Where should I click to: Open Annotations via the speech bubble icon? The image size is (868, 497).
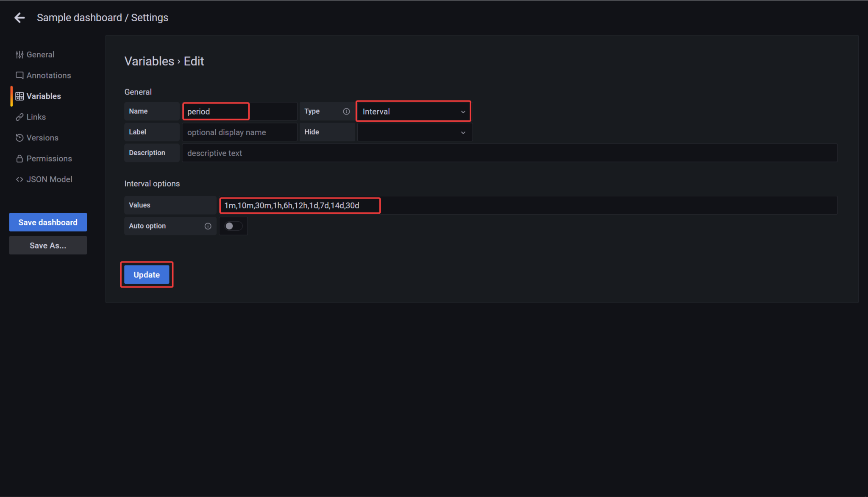tap(19, 75)
